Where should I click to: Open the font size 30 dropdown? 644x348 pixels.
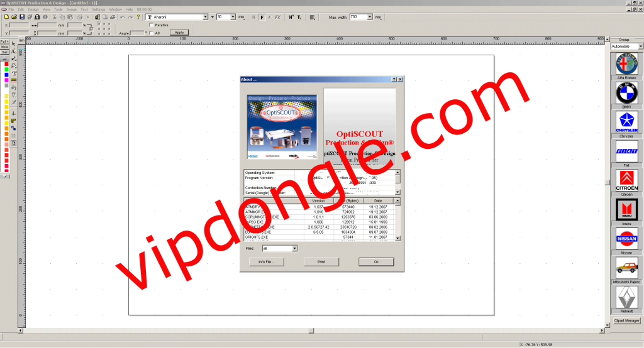(x=233, y=17)
